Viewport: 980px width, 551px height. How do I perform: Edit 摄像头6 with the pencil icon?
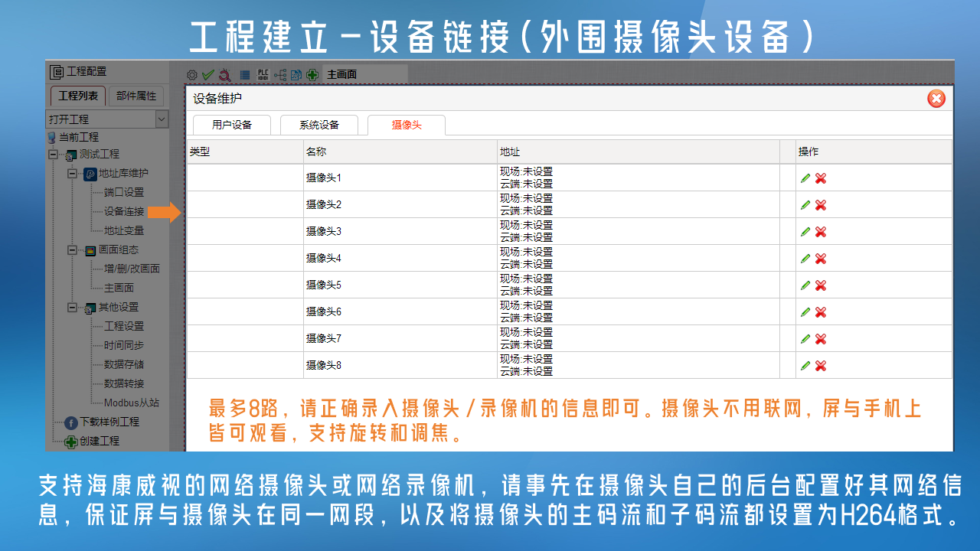pyautogui.click(x=805, y=312)
